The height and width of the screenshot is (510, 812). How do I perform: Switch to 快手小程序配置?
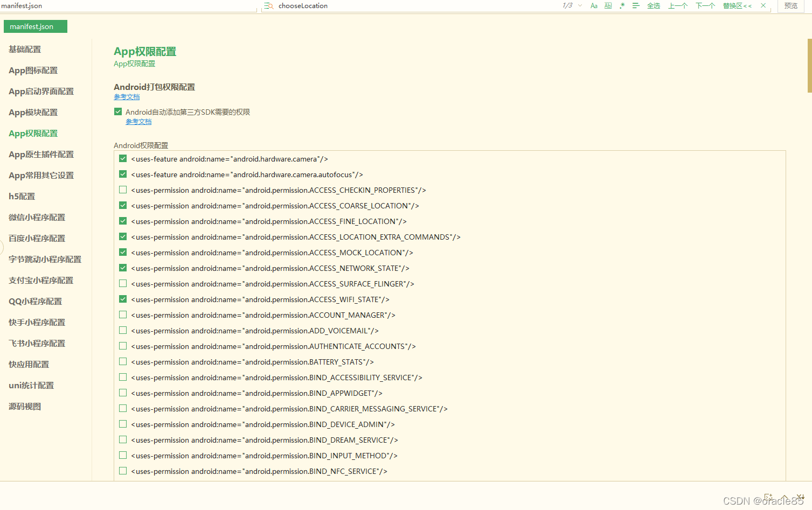point(37,323)
